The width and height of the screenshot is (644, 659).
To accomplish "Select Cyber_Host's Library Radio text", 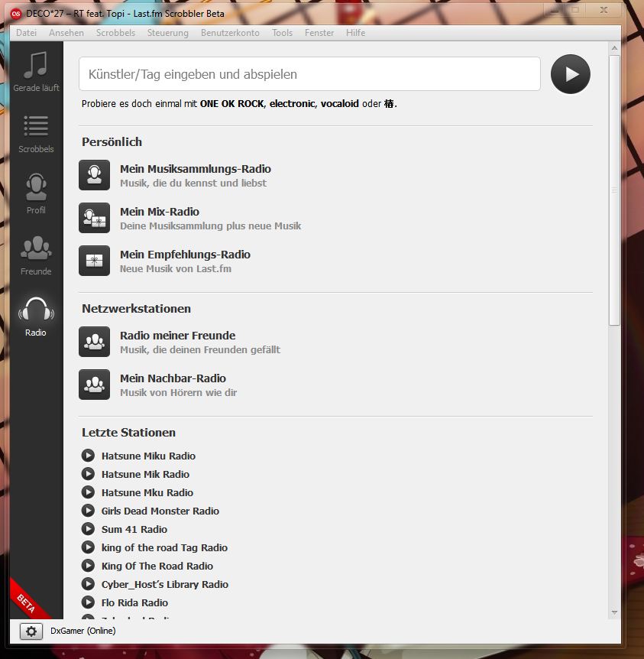I will pos(165,584).
